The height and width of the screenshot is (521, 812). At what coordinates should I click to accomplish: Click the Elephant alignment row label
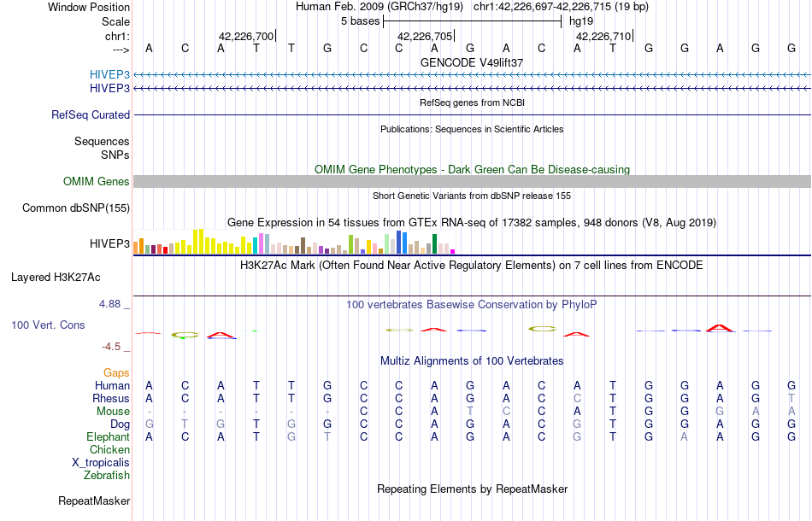pyautogui.click(x=109, y=437)
